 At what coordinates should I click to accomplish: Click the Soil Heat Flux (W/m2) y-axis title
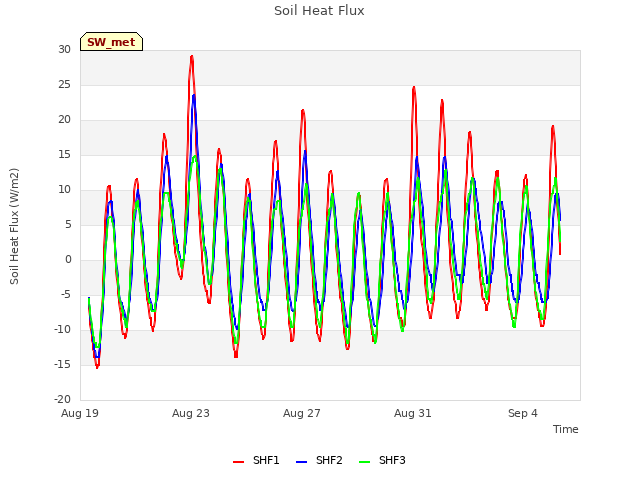click(x=14, y=226)
